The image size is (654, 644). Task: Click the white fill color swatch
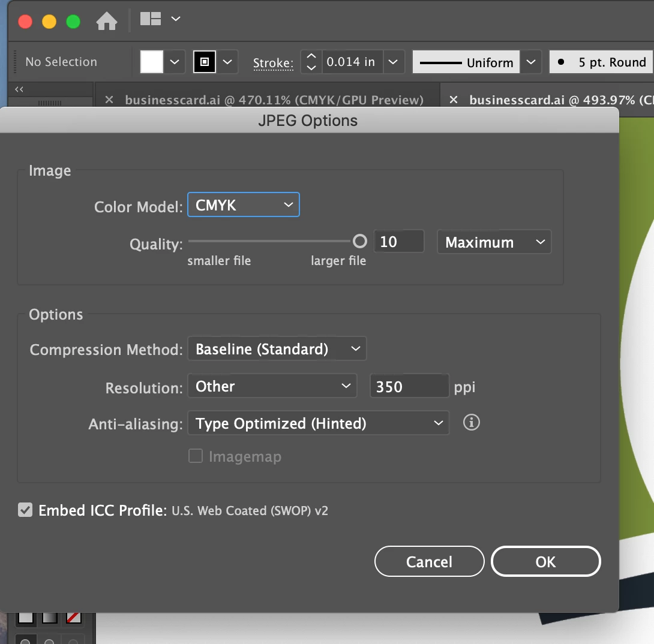coord(151,62)
